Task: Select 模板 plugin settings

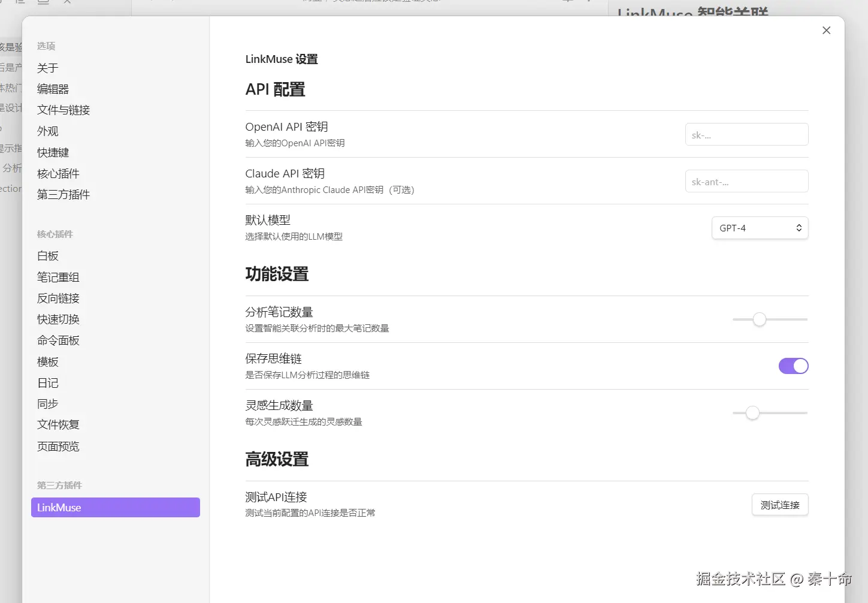Action: click(48, 361)
